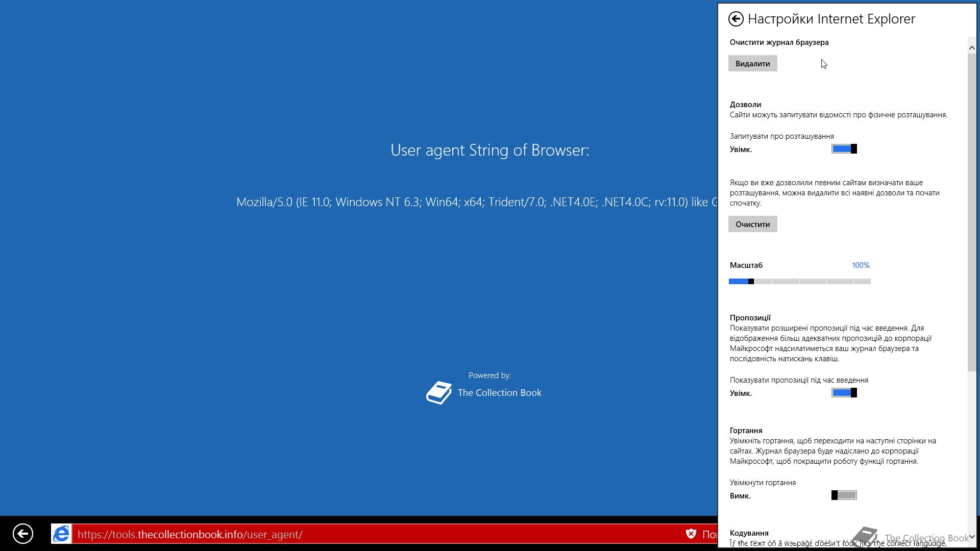Click the Пропозиції section heading
This screenshot has width=980, height=551.
(x=750, y=318)
